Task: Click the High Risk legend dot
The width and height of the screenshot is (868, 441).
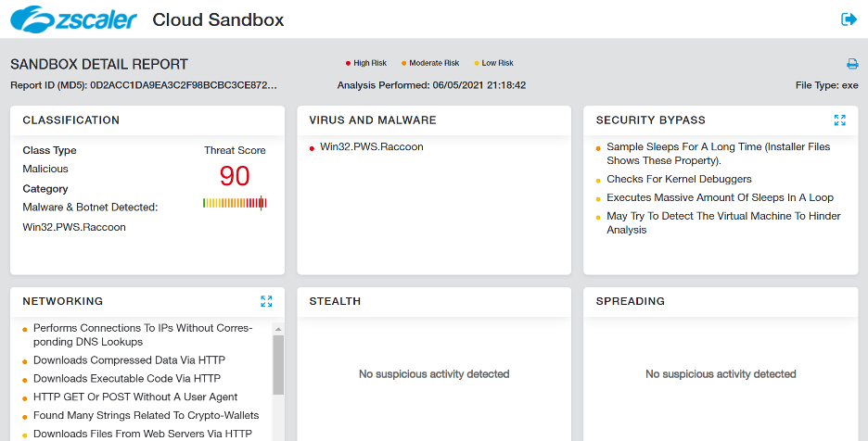Action: point(349,64)
